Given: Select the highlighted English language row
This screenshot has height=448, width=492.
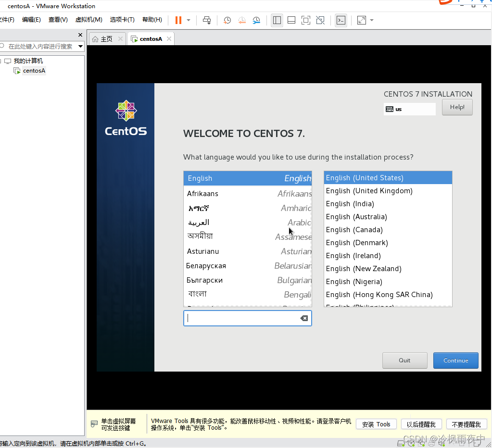Looking at the screenshot, I should (248, 178).
